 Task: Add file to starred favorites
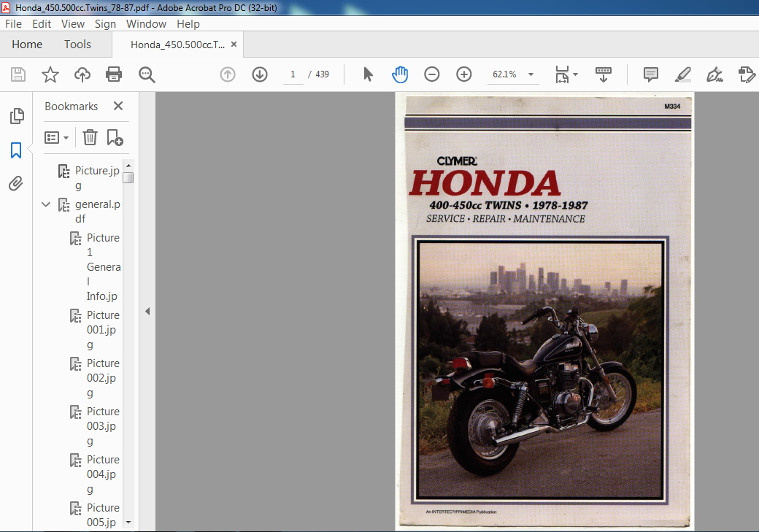50,74
